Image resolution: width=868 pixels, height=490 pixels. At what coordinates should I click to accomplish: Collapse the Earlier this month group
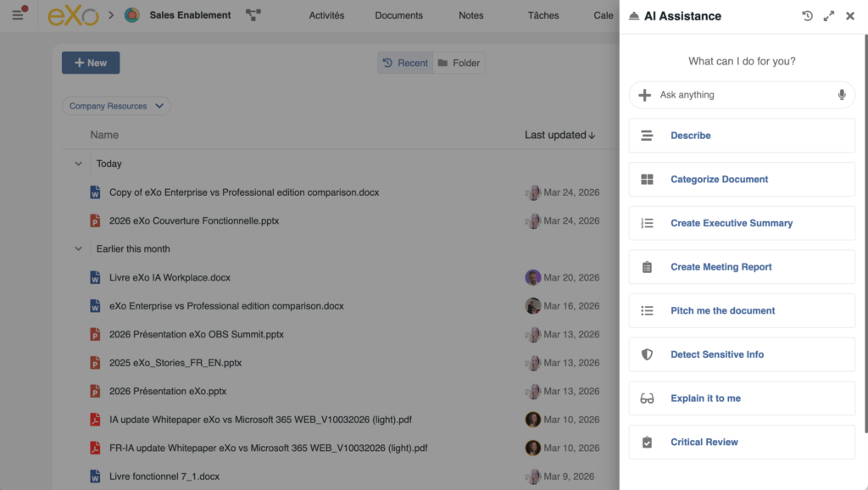[x=79, y=248]
